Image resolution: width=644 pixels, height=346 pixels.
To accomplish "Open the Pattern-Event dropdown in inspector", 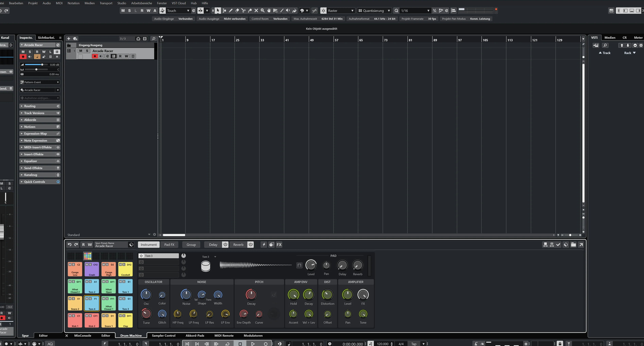I will [40, 82].
